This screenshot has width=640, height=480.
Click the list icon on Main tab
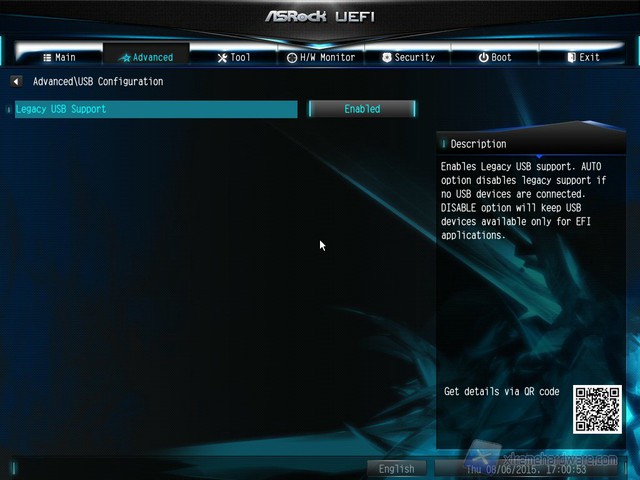pos(47,58)
